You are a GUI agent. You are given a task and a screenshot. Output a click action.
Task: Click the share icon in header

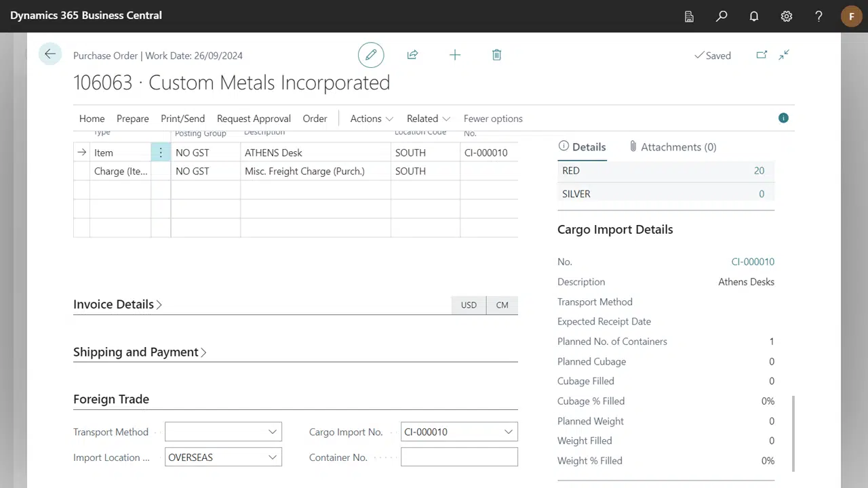[412, 55]
